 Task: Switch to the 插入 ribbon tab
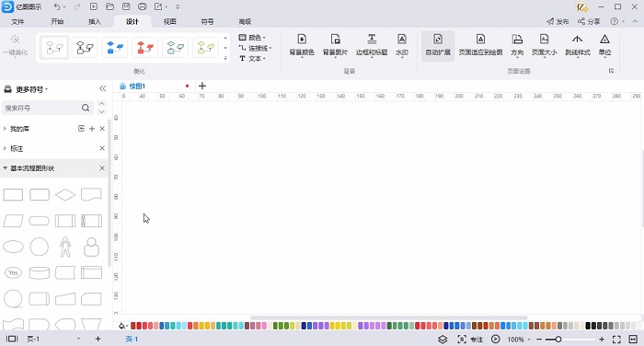coord(95,21)
